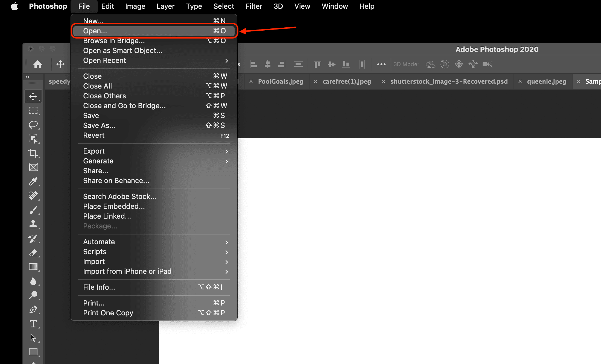Image resolution: width=601 pixels, height=364 pixels.
Task: Click Align horizontal centers icon
Action: tap(268, 64)
